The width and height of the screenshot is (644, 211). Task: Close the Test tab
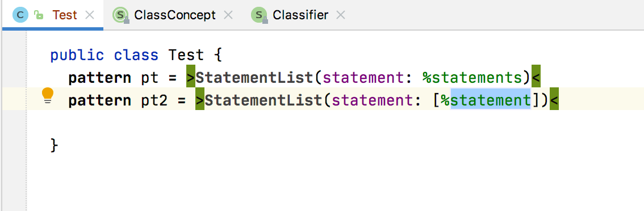tap(90, 16)
